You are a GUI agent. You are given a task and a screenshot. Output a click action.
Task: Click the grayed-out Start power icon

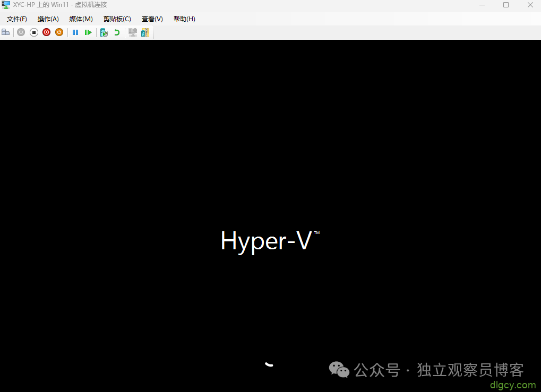pos(21,32)
